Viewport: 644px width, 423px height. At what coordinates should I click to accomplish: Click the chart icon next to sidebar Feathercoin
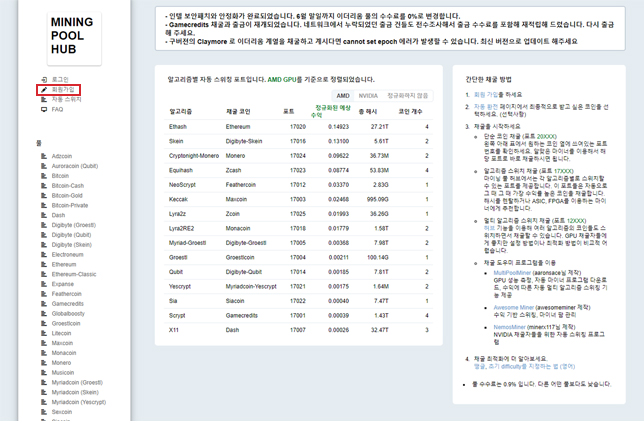click(44, 294)
